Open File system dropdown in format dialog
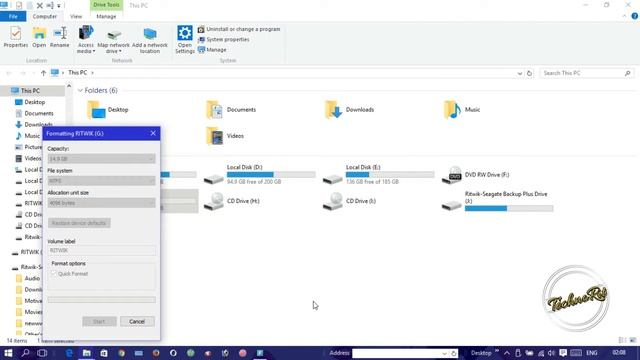The height and width of the screenshot is (360, 640). 101,181
